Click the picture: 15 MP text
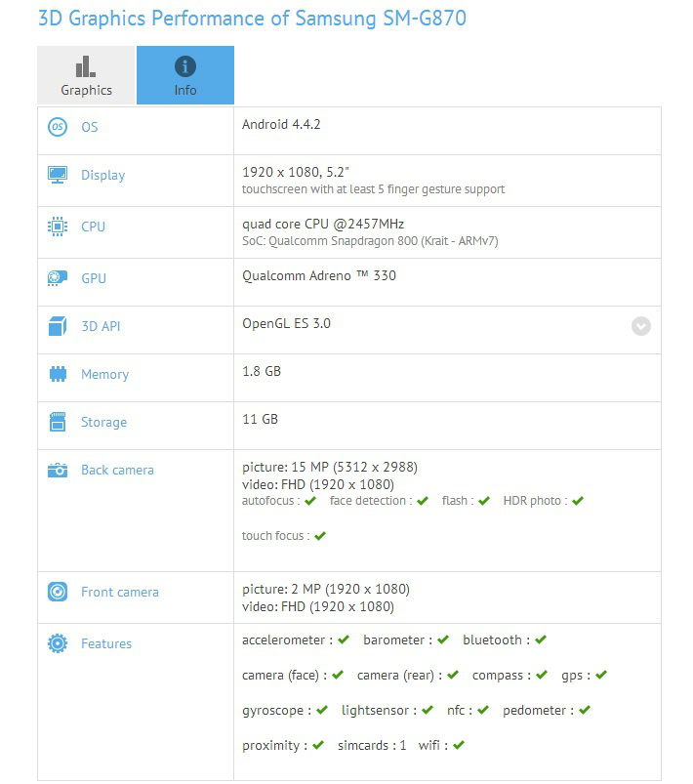Screen dimensions: 693x784 pyautogui.click(x=330, y=467)
